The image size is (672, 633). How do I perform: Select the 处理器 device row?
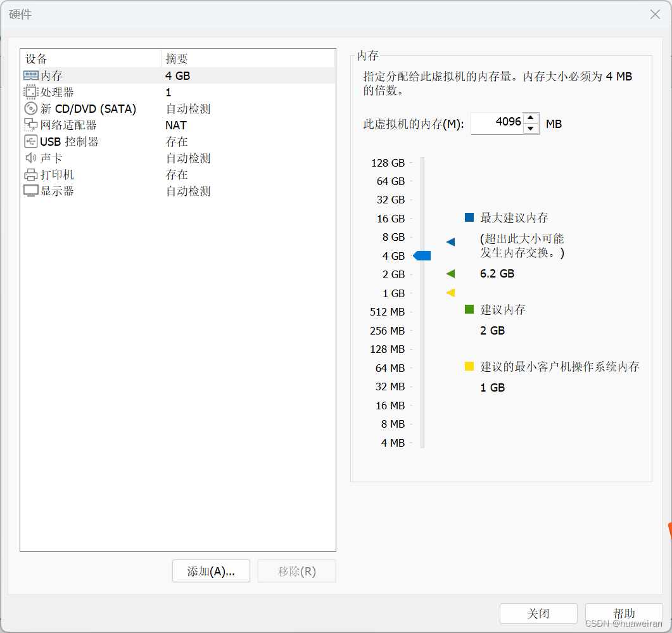(x=178, y=92)
